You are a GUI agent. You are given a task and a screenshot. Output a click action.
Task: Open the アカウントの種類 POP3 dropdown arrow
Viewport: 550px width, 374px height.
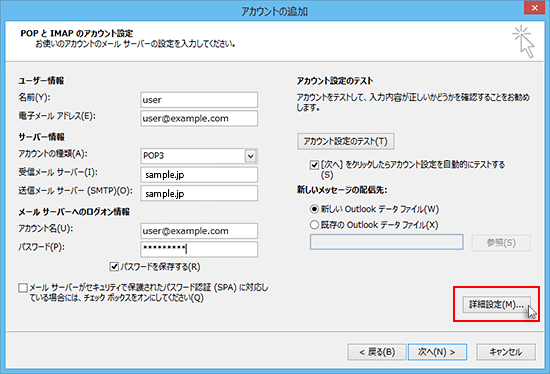point(250,156)
